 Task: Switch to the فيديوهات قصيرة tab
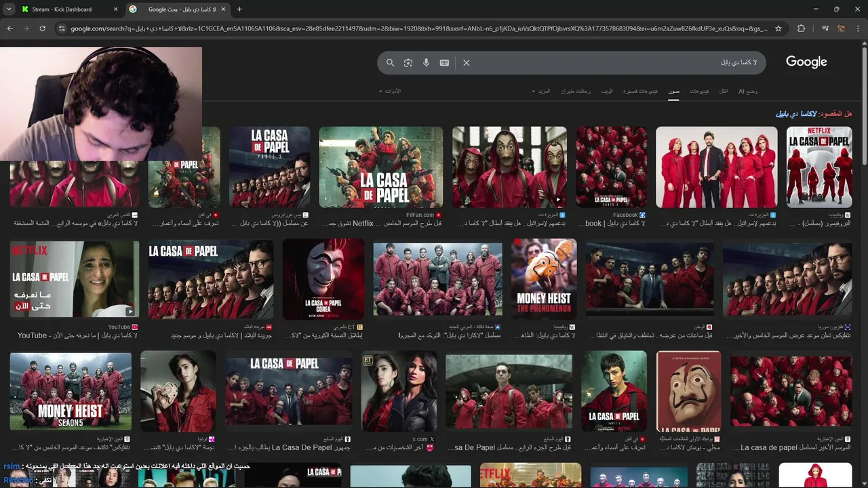click(640, 91)
